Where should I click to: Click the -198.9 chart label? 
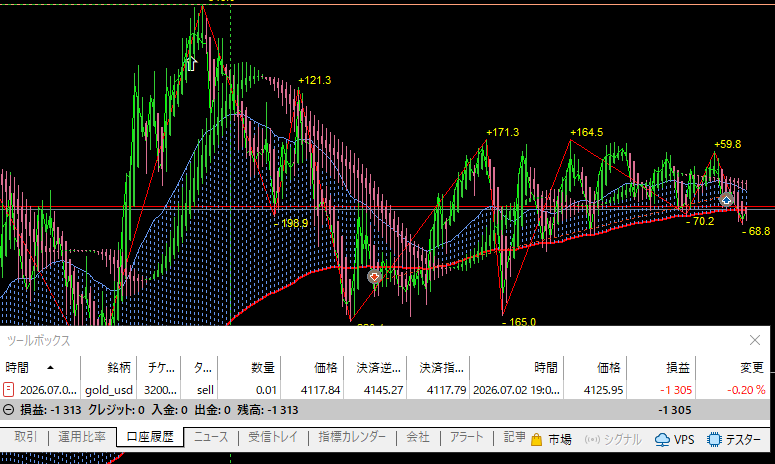(x=291, y=223)
